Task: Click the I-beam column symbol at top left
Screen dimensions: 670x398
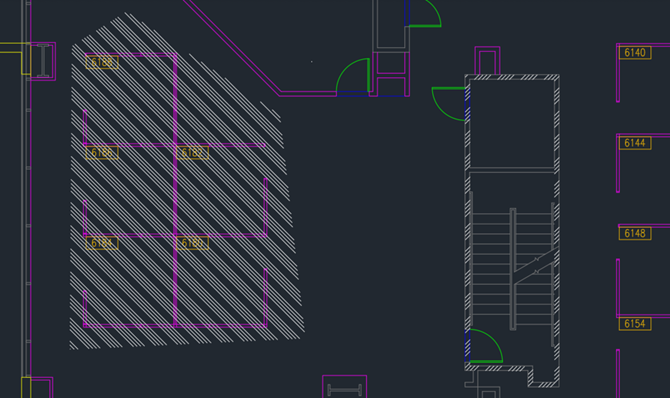Action: [43, 61]
